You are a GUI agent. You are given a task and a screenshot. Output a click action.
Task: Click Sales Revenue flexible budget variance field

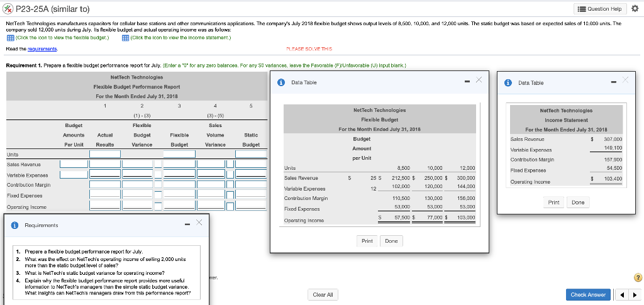[138, 164]
